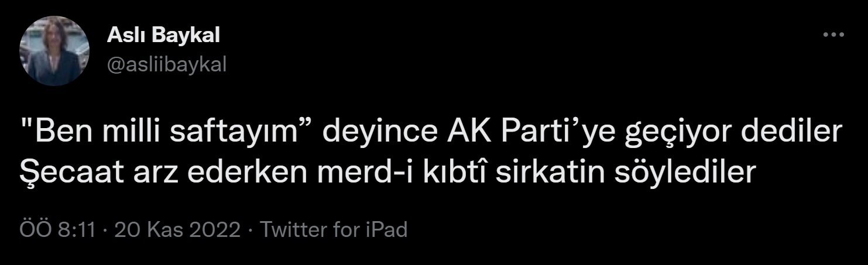Click the @asliibaykal handle
The width and height of the screenshot is (868, 265).
[x=166, y=66]
